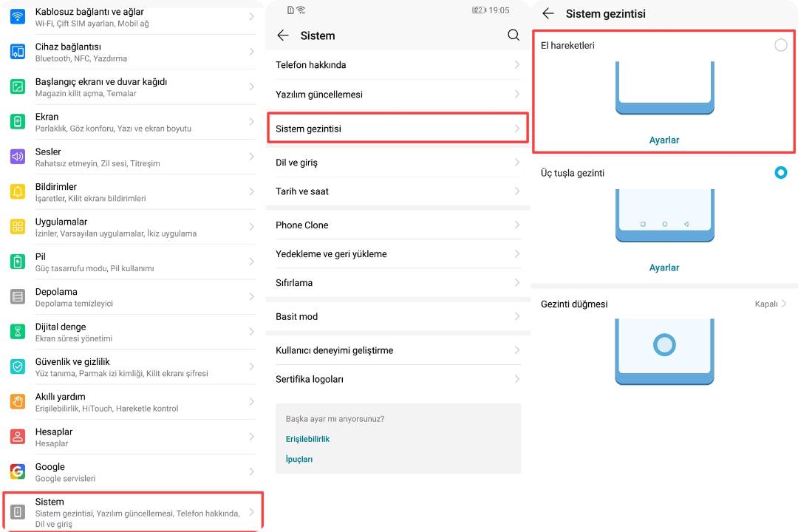Tap the orange Akıllı yardım hand icon

18,401
